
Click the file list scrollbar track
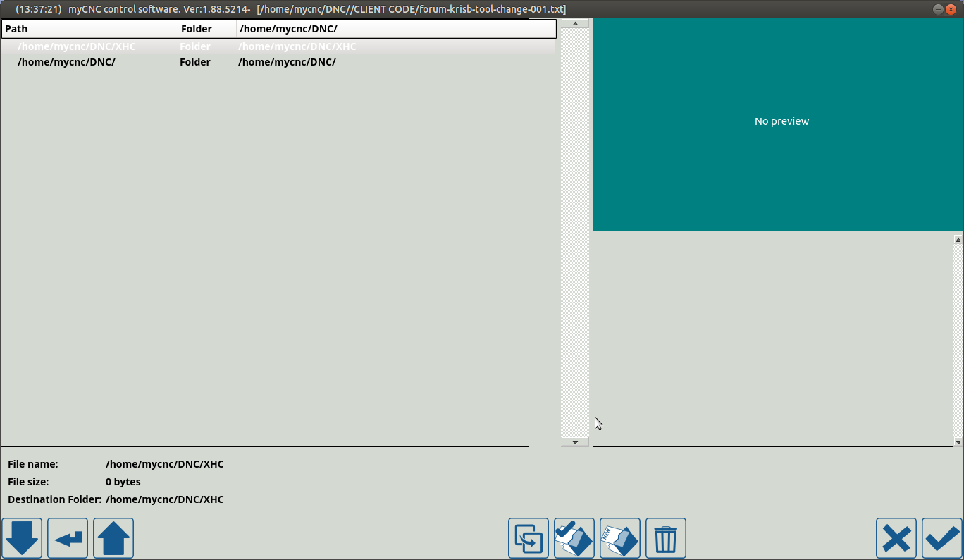(574, 232)
